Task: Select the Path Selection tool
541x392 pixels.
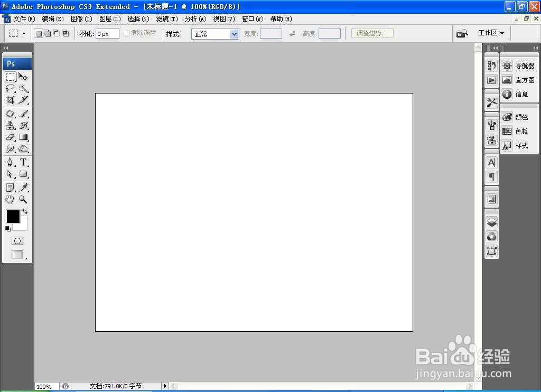Action: pyautogui.click(x=11, y=174)
